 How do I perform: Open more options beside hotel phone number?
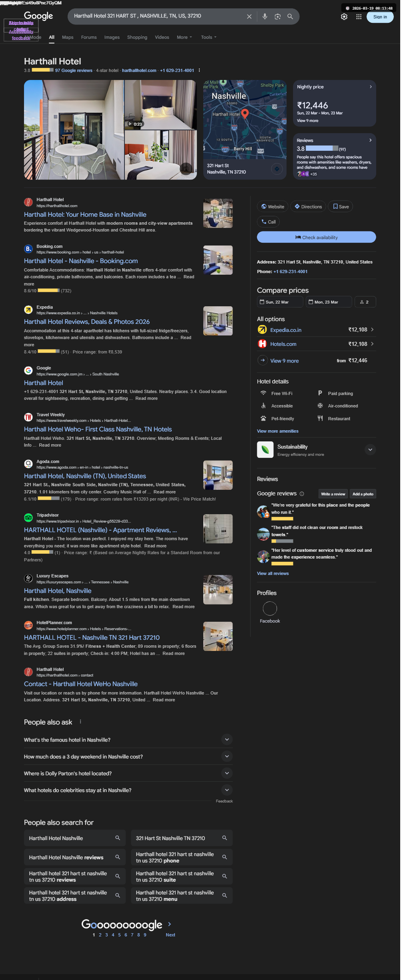(199, 70)
